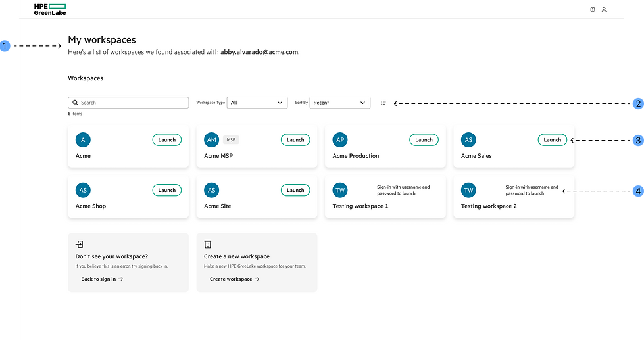Launch the Acme workspace

point(166,139)
